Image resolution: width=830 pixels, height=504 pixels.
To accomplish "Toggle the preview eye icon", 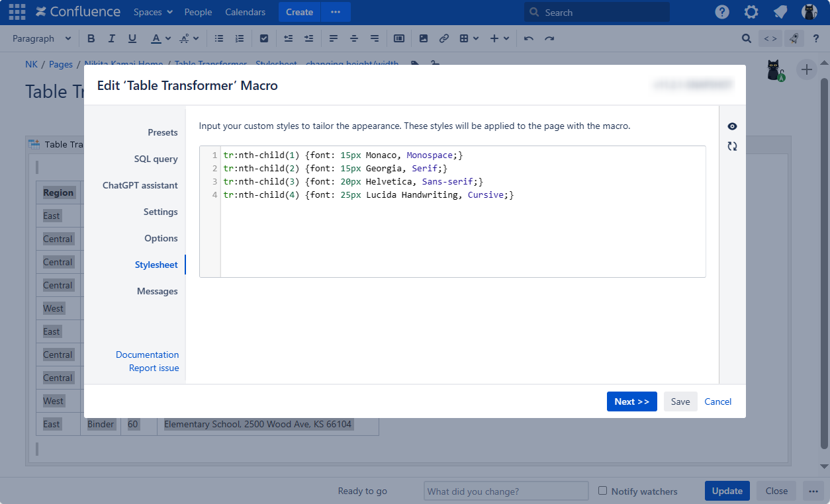I will (x=732, y=126).
